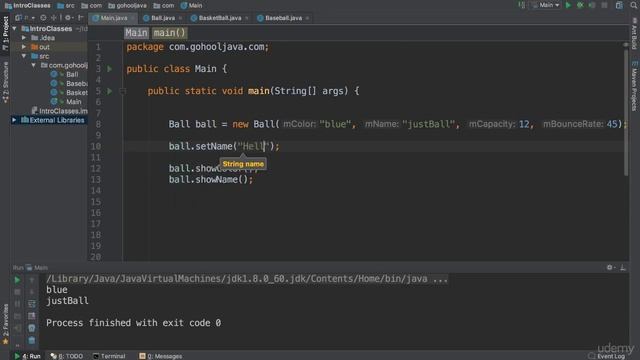This screenshot has height=360, width=640.
Task: Start debugging with the toolbar bug icon
Action: click(x=580, y=5)
